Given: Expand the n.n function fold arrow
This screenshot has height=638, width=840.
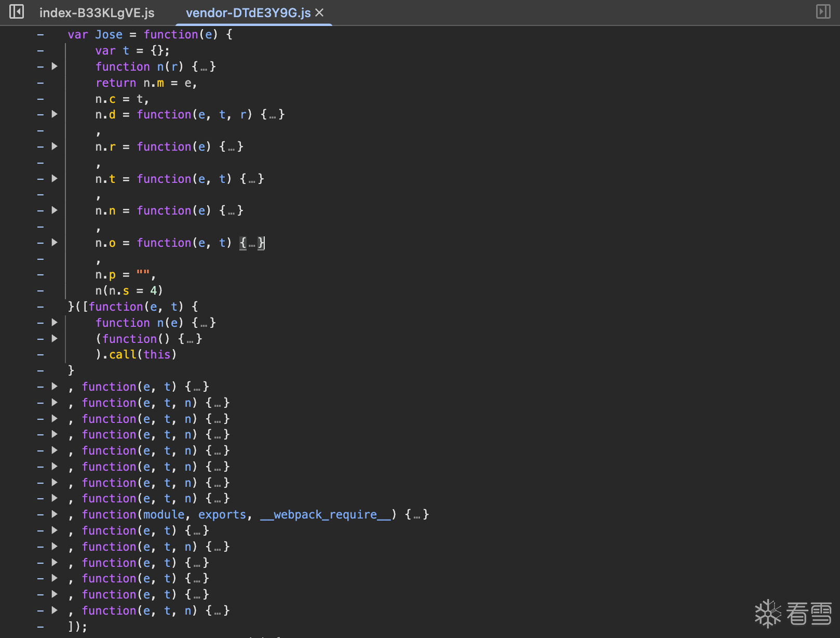Looking at the screenshot, I should 55,210.
